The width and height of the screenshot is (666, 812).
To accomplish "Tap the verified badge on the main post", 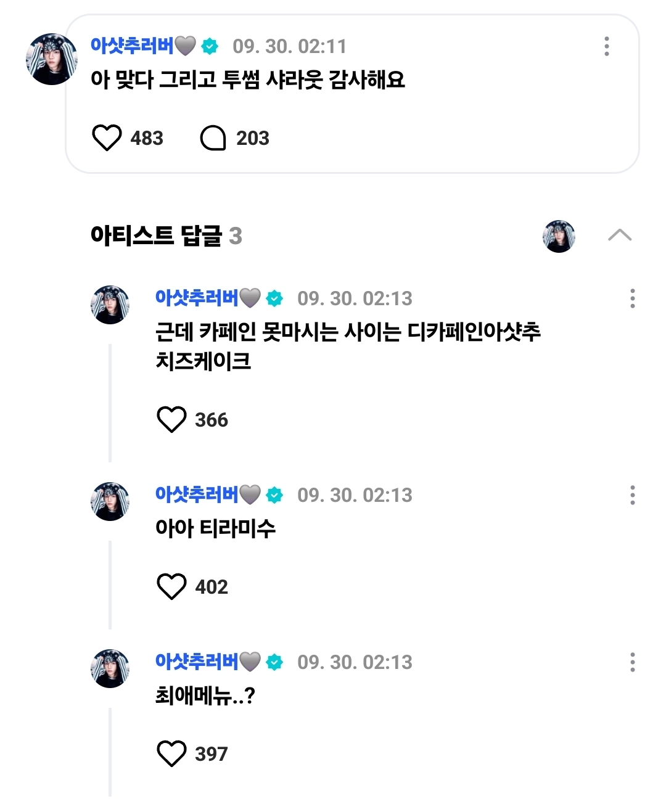I will (x=210, y=46).
